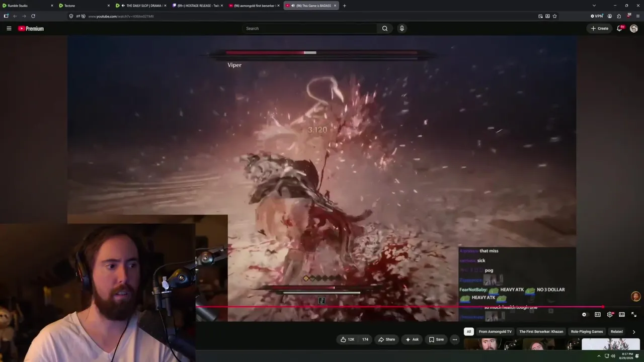Viewport: 644px width, 362px height.
Task: Switch to the HOSTAGE RELEASE Twitch tab
Action: [197, 6]
